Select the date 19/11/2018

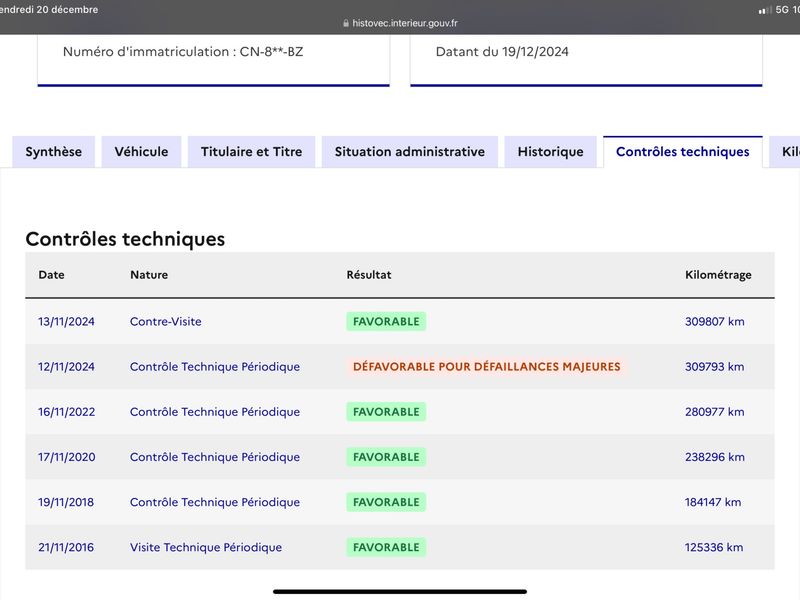click(x=66, y=502)
